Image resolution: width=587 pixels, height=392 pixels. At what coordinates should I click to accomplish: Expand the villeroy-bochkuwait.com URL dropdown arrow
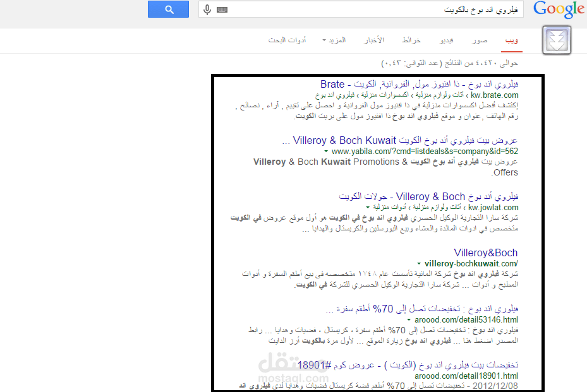(x=419, y=264)
